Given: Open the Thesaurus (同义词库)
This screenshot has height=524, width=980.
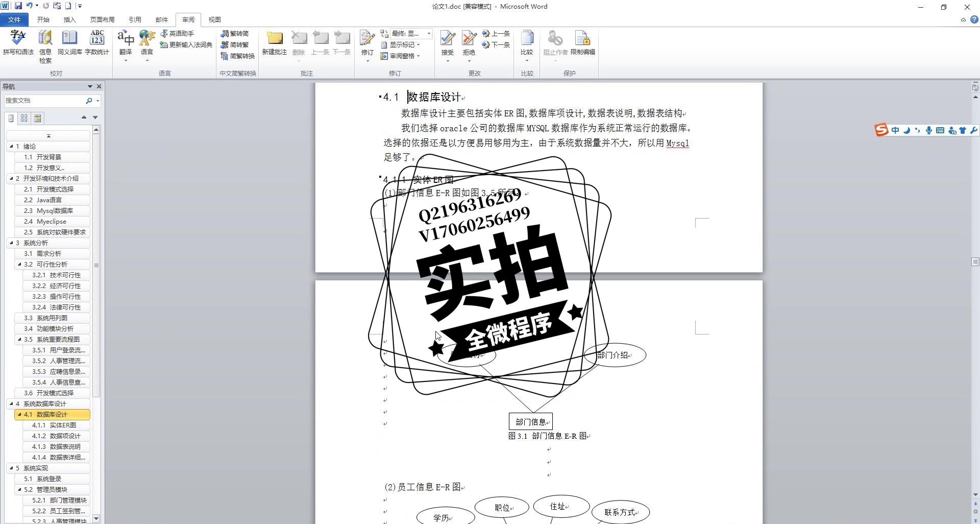Looking at the screenshot, I should pyautogui.click(x=70, y=43).
